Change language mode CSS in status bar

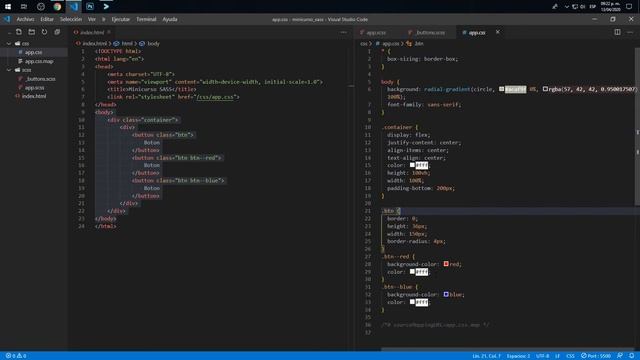[570, 356]
